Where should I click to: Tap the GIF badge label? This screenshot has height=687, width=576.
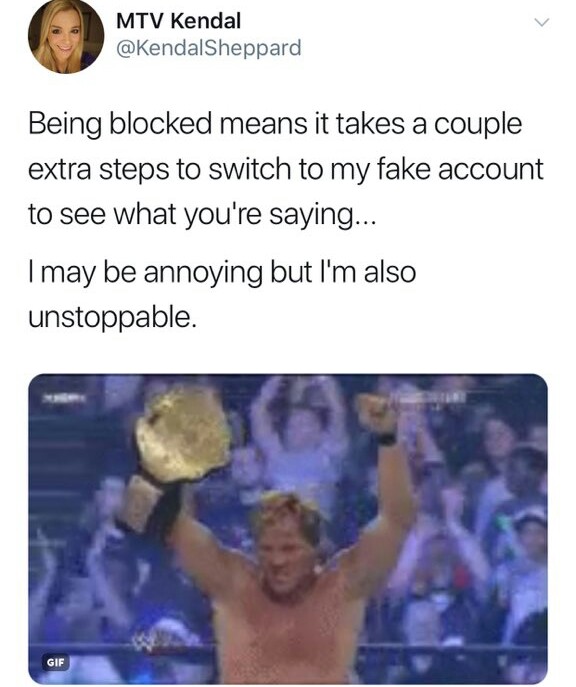[x=56, y=662]
